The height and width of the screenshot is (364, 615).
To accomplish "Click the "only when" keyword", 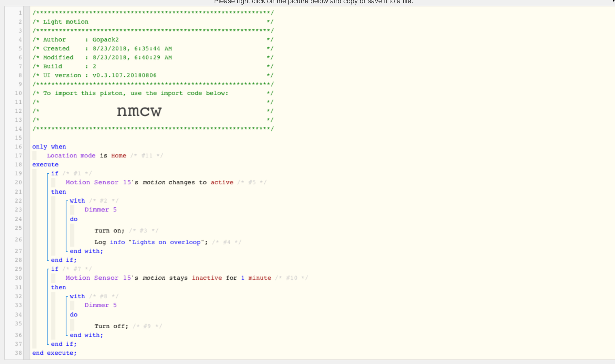I will pyautogui.click(x=49, y=147).
